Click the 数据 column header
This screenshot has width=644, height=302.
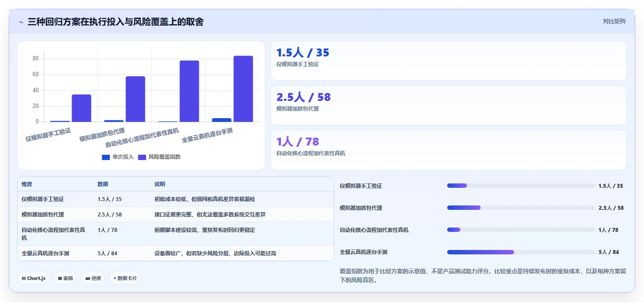tap(103, 184)
